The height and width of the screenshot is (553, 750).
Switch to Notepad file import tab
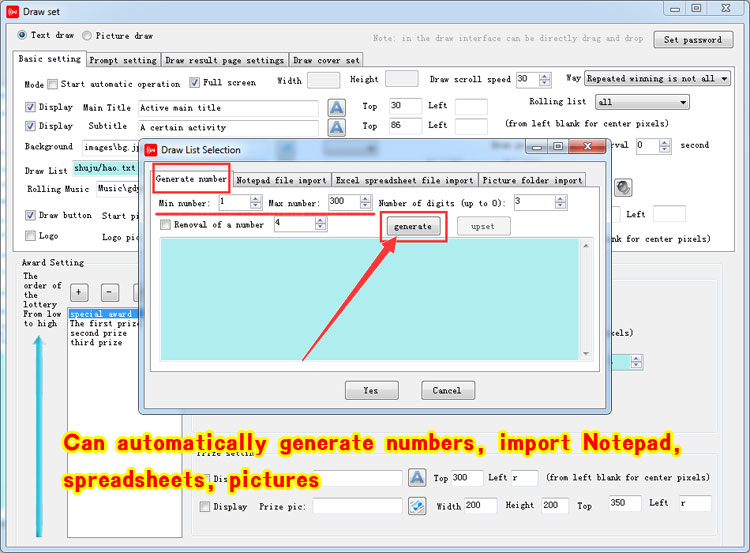point(281,180)
